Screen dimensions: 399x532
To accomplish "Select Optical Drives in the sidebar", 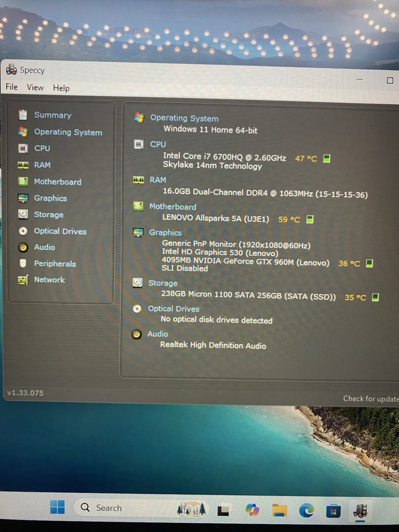I will click(x=61, y=231).
